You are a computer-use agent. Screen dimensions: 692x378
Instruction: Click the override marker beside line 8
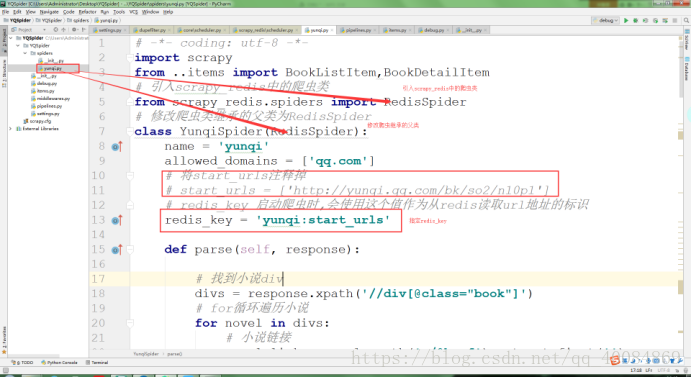pyautogui.click(x=117, y=146)
